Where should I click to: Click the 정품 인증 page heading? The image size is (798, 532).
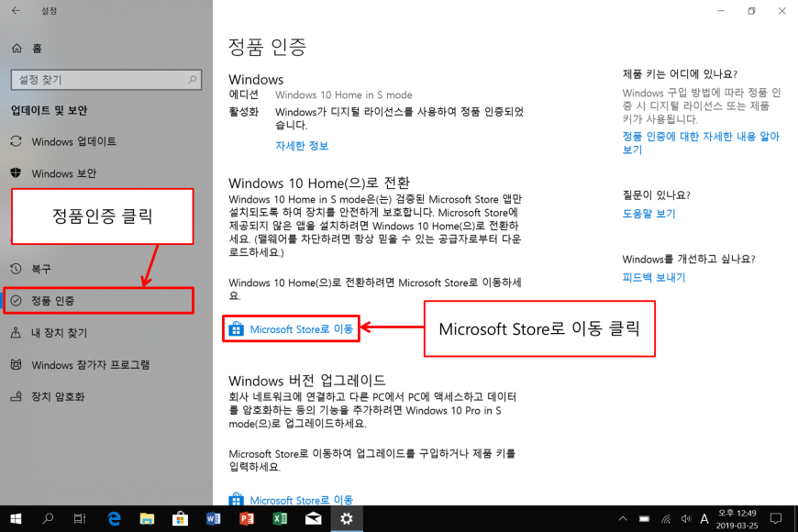coord(267,47)
